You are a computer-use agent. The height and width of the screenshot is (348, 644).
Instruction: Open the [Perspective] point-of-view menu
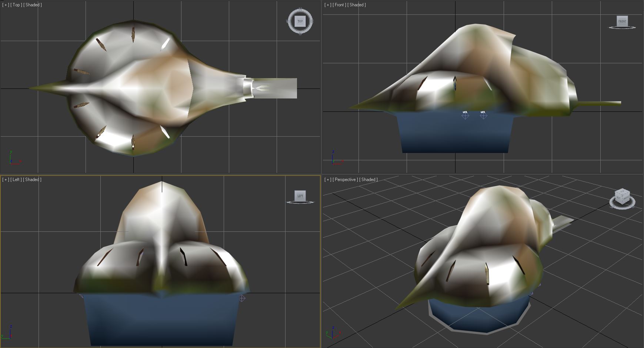345,180
